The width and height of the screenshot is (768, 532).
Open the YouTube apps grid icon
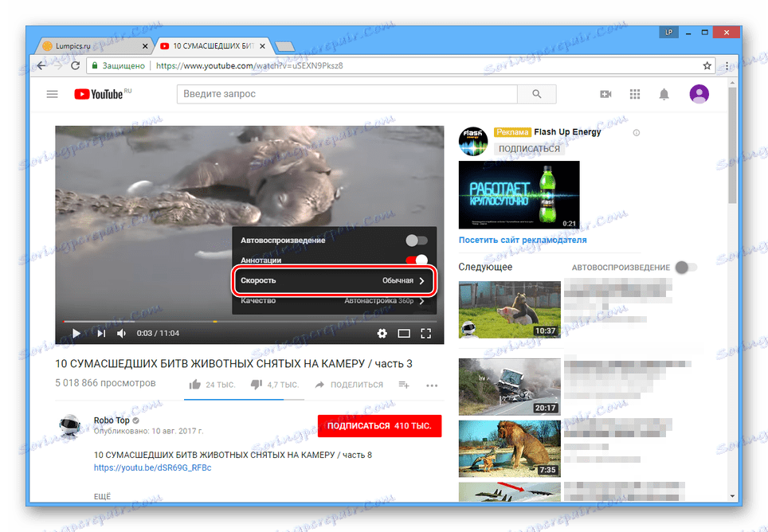click(x=635, y=94)
